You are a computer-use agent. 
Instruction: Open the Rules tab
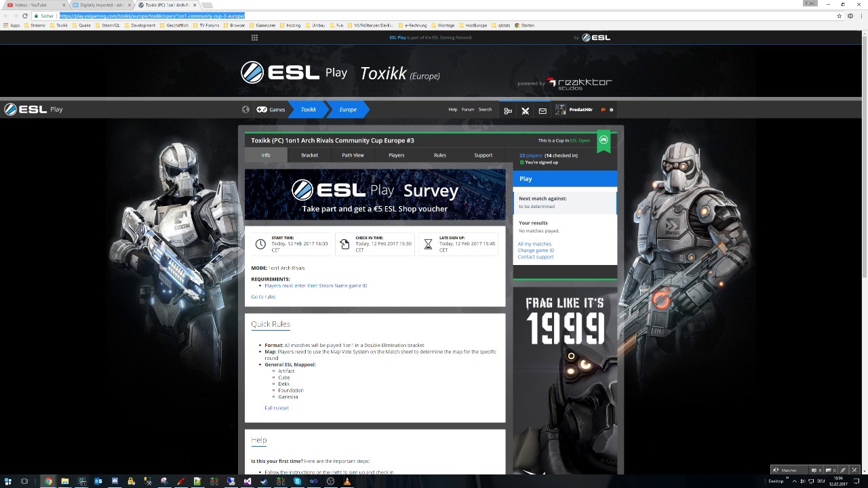tap(440, 155)
